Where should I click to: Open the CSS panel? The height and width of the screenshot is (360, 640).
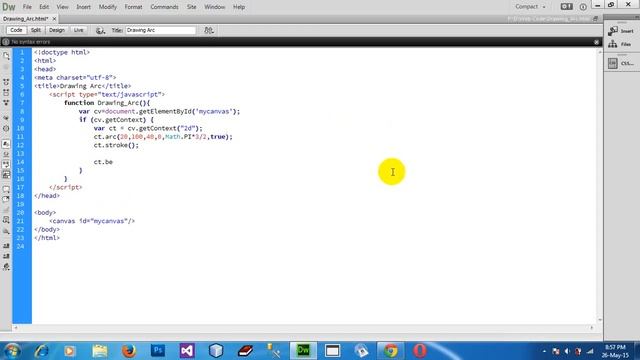(621, 63)
